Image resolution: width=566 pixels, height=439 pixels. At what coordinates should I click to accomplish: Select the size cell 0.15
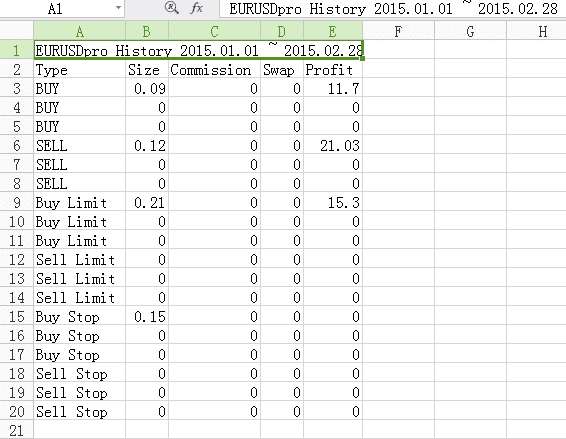tap(147, 317)
